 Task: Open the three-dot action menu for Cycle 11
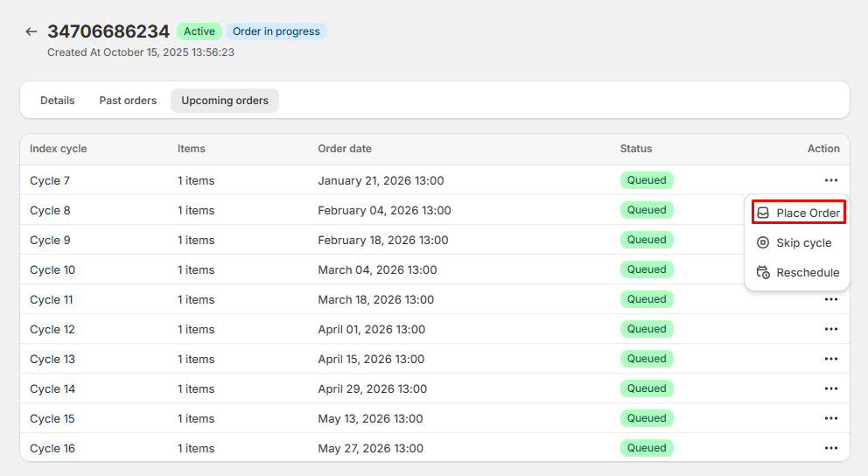pyautogui.click(x=830, y=299)
